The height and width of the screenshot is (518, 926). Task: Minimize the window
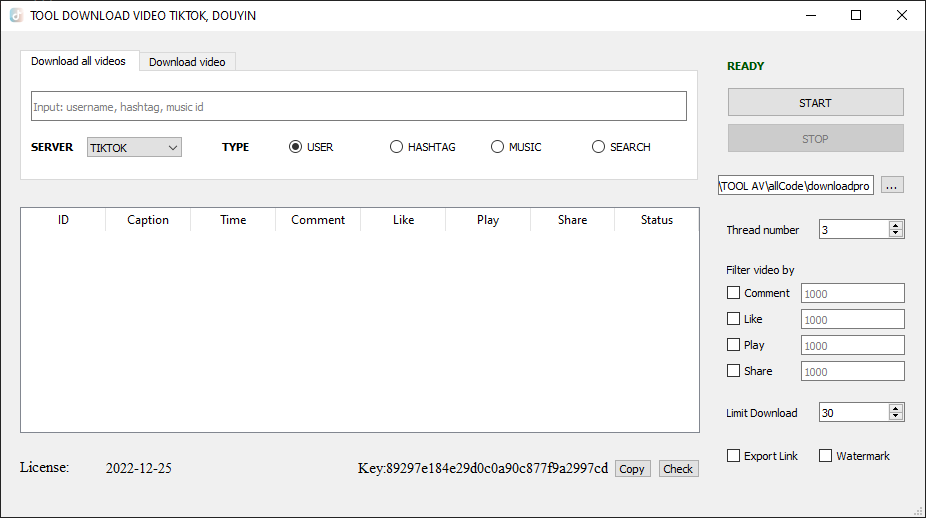(811, 15)
